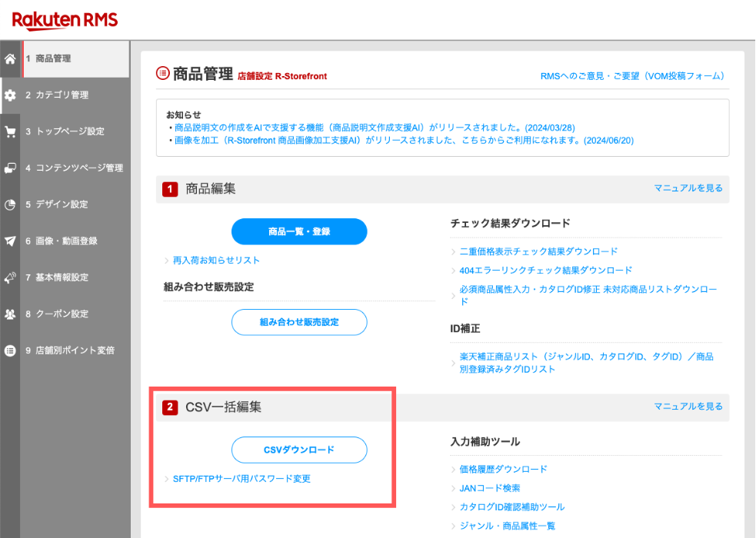Open 1 商品管理 menu item

pyautogui.click(x=75, y=58)
